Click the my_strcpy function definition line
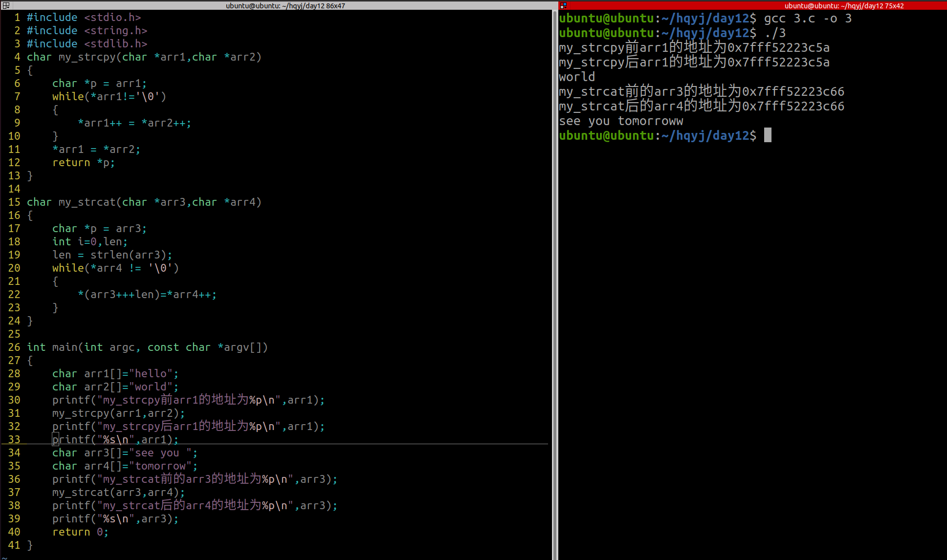The height and width of the screenshot is (560, 947). point(144,57)
